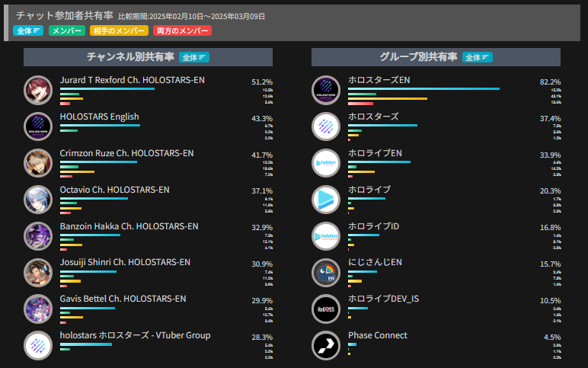Select the 4.5% group share value
This screenshot has width=588, height=368.
click(552, 338)
